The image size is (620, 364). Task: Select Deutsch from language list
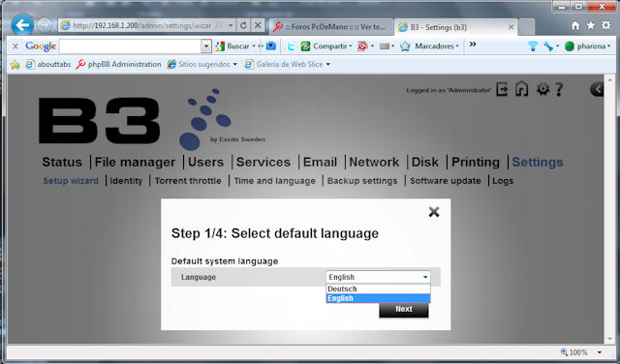point(378,288)
